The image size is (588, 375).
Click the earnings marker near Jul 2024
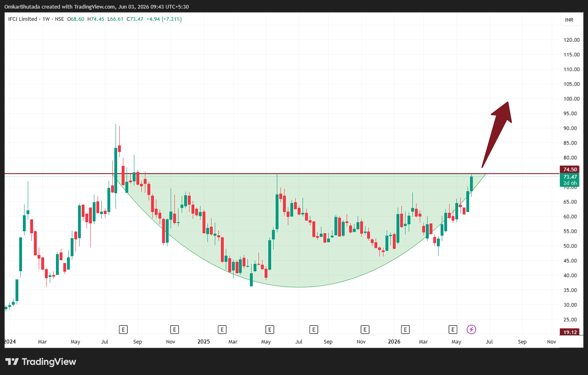coord(123,329)
